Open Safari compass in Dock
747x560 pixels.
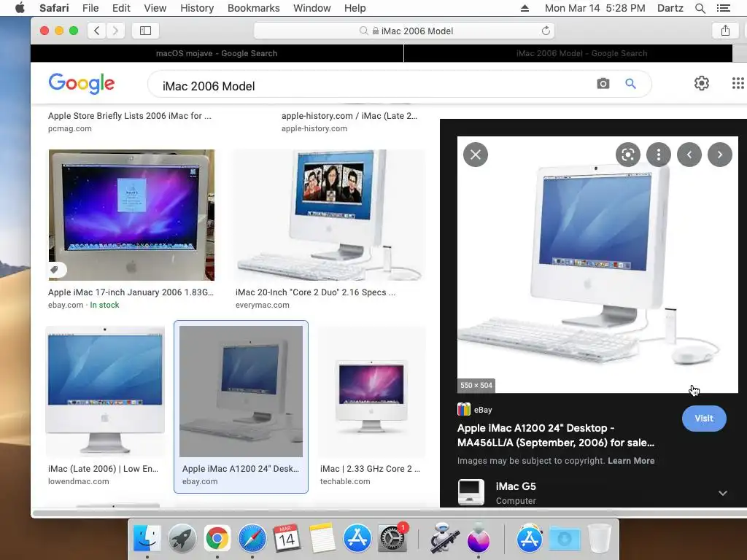pyautogui.click(x=252, y=539)
